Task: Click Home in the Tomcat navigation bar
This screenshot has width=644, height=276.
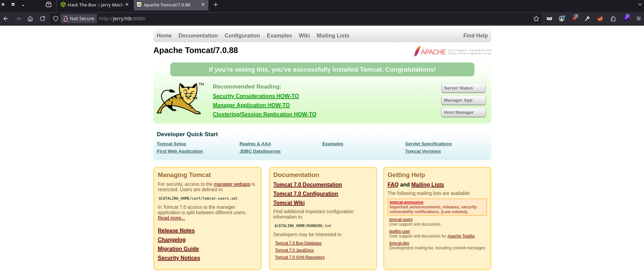Action: (164, 36)
